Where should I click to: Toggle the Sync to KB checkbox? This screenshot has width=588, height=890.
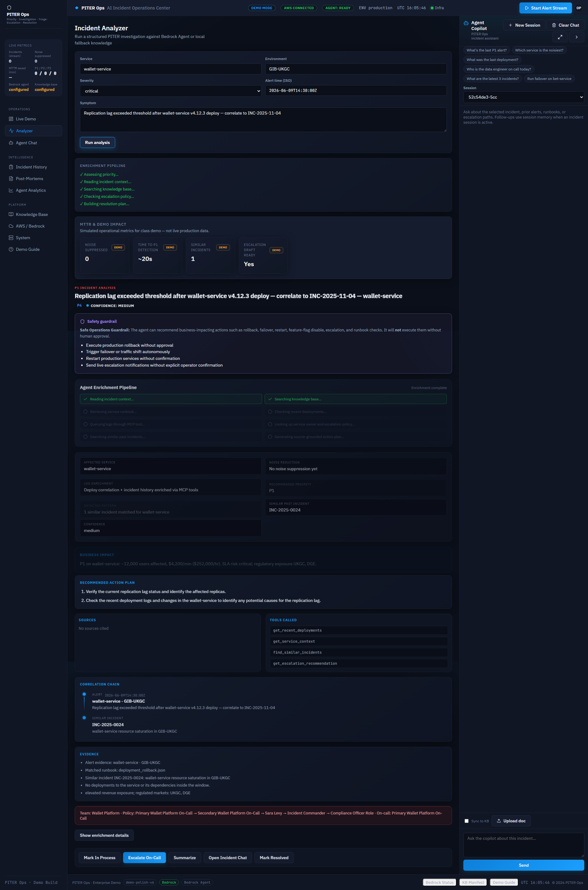[466, 821]
